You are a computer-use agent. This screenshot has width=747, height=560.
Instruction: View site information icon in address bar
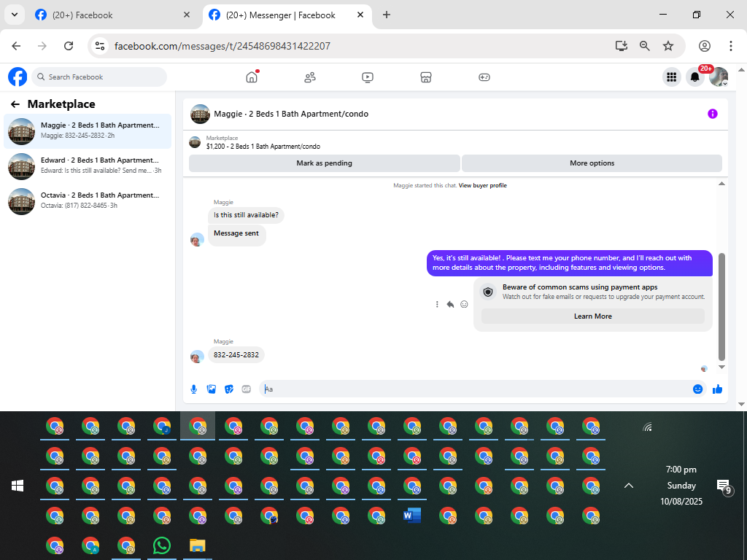pyautogui.click(x=100, y=46)
